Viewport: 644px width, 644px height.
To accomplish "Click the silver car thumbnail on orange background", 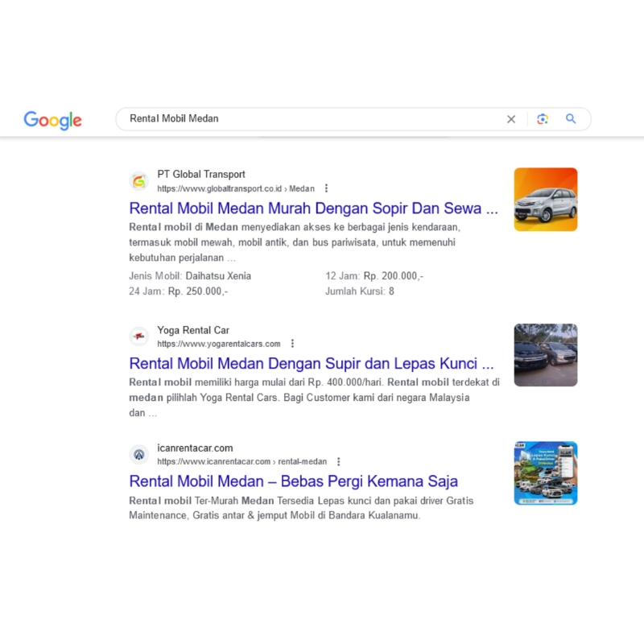I will point(546,199).
